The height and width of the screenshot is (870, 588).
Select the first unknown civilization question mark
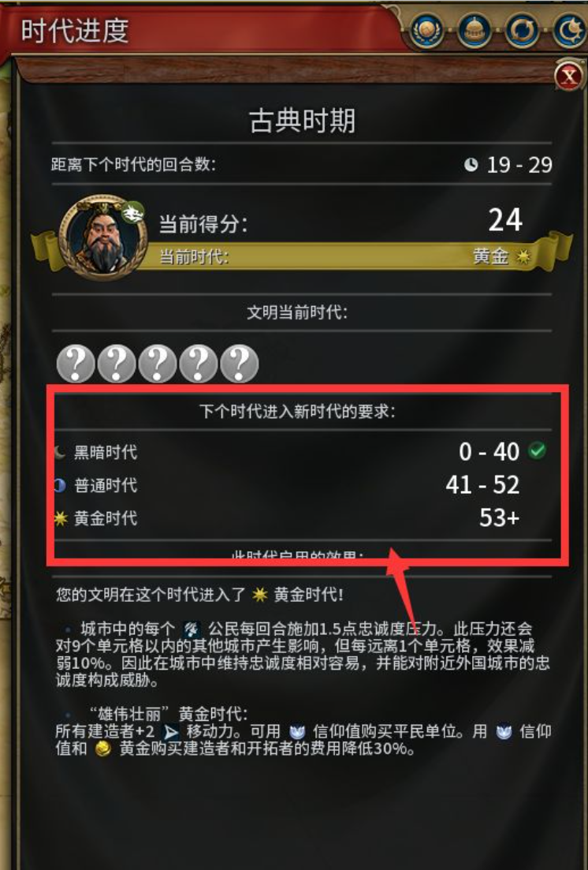click(x=76, y=364)
